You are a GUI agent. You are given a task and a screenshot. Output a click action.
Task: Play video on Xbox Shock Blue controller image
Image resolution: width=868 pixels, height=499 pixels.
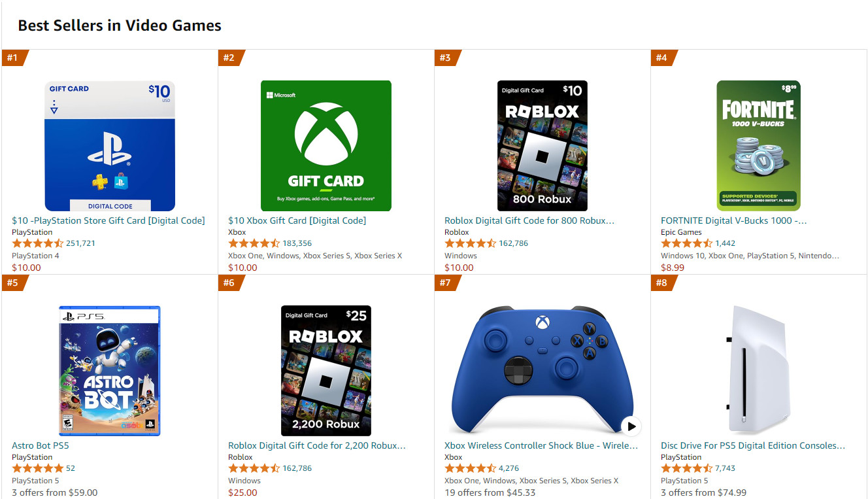[631, 426]
